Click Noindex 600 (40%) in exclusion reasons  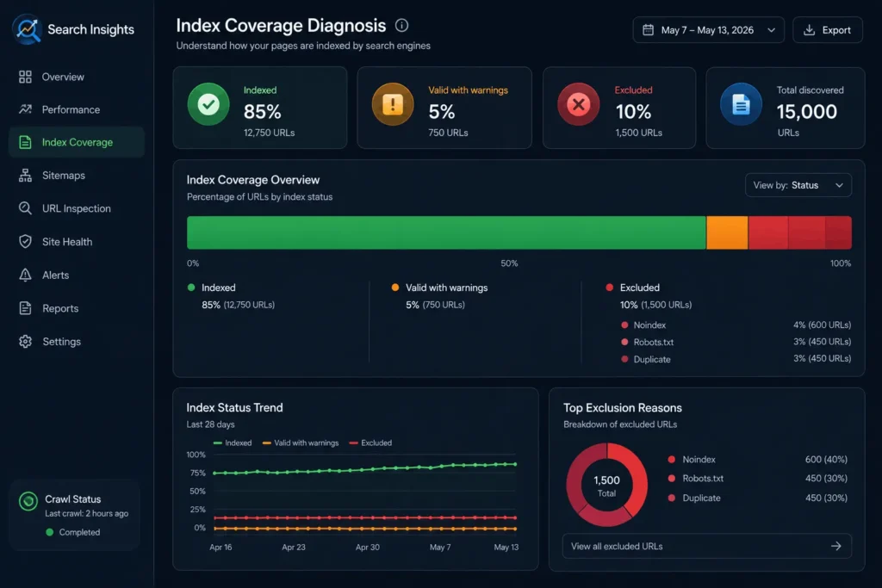pyautogui.click(x=758, y=459)
